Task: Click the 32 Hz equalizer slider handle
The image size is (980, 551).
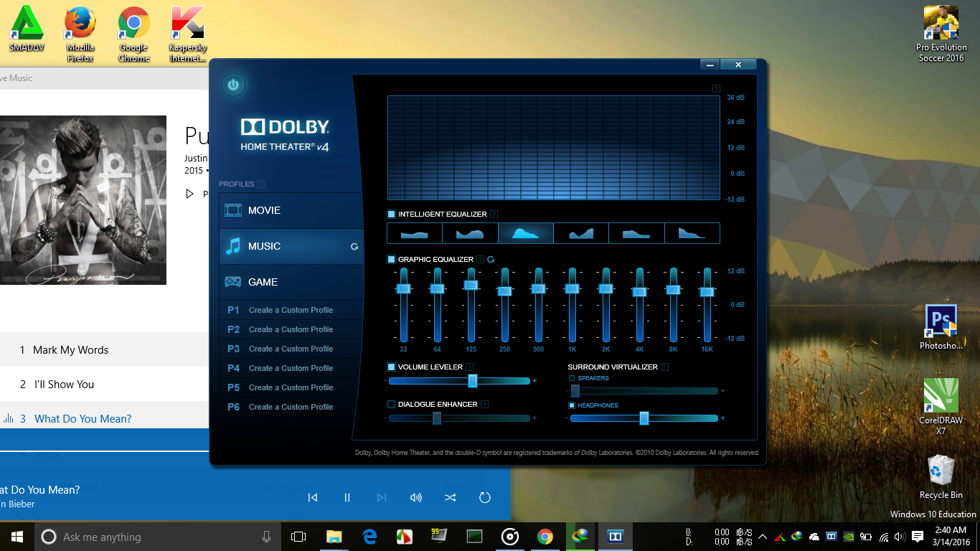Action: pos(403,288)
